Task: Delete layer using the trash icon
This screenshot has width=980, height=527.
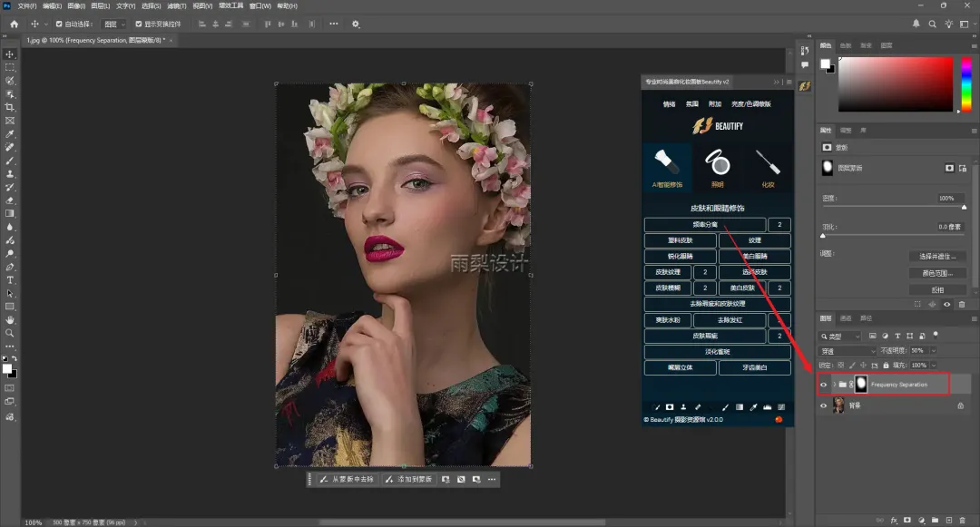Action: [962, 520]
